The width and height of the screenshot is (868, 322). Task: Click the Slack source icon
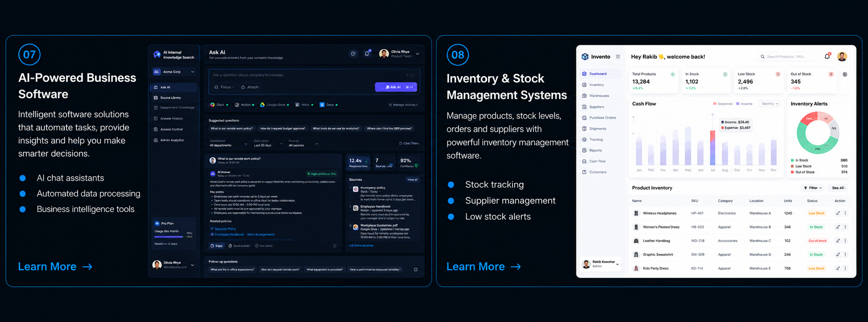[x=213, y=105]
